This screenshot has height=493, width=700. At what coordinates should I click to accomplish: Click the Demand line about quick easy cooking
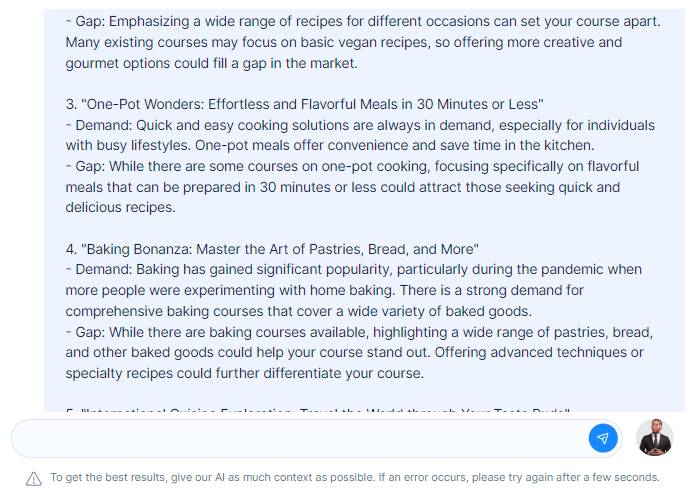point(360,125)
